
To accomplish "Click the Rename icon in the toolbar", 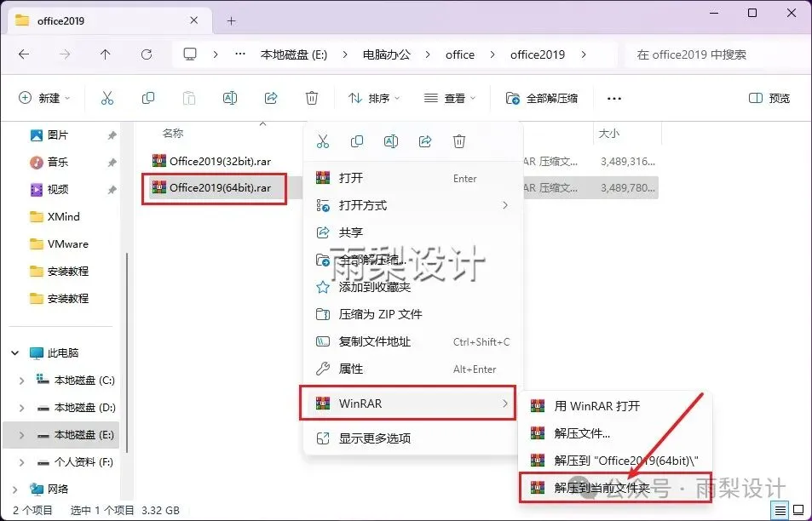I will point(230,98).
